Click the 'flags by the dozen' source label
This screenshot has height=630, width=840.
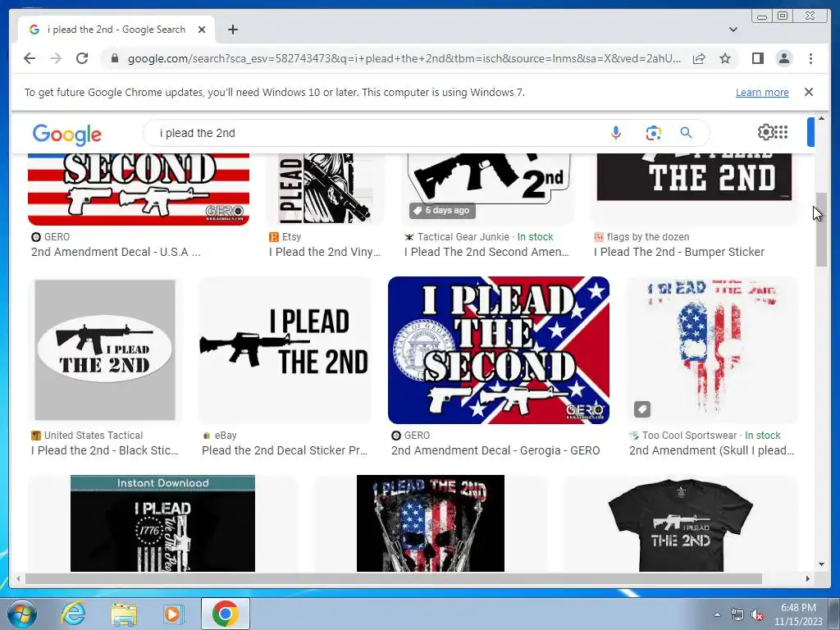pos(648,237)
